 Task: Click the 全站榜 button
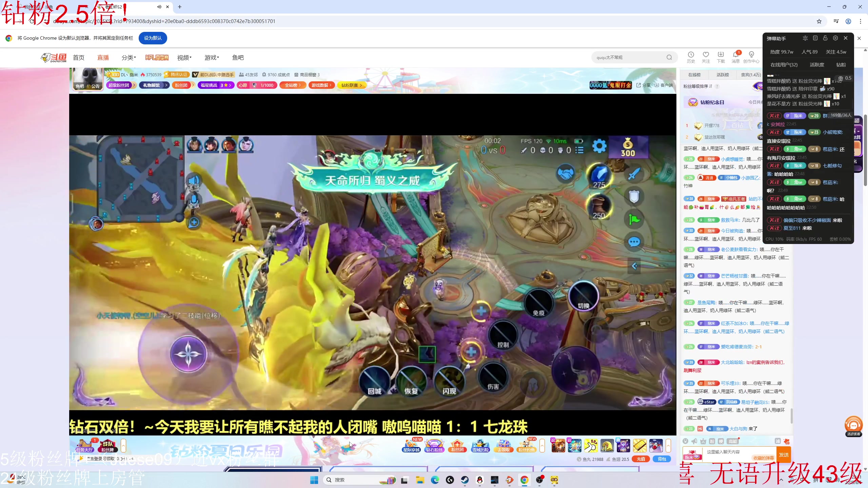(292, 85)
